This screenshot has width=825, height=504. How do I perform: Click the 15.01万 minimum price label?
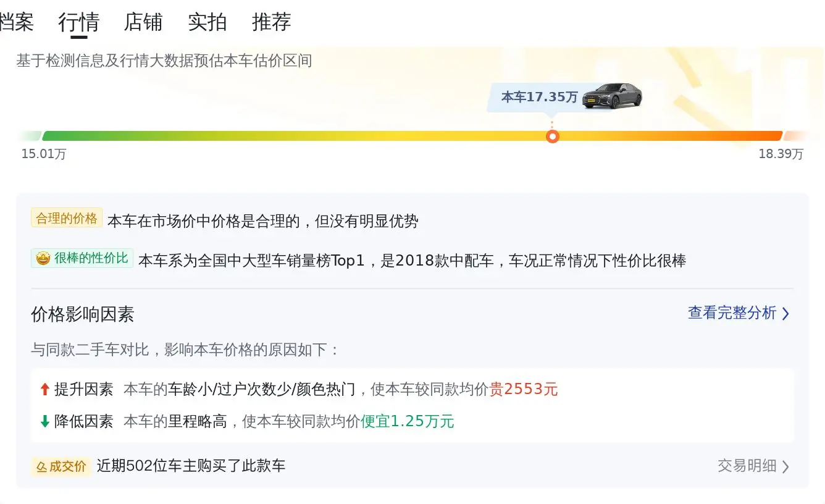(x=44, y=154)
